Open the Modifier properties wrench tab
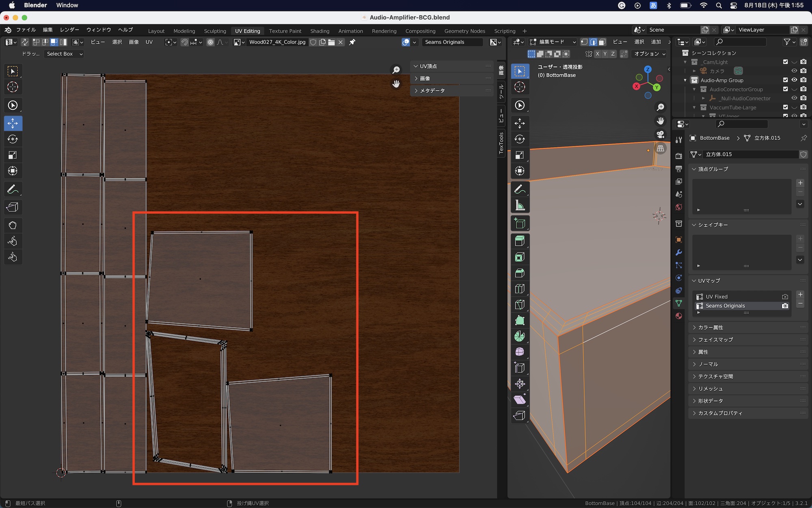Screen dimensions: 812x508 tap(679, 253)
